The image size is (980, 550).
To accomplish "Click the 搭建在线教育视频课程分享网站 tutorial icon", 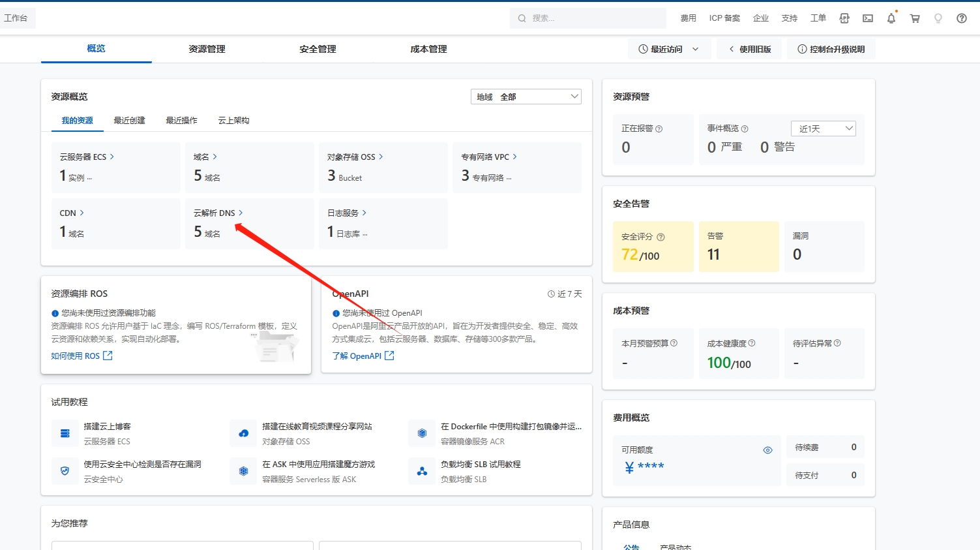I will coord(244,433).
